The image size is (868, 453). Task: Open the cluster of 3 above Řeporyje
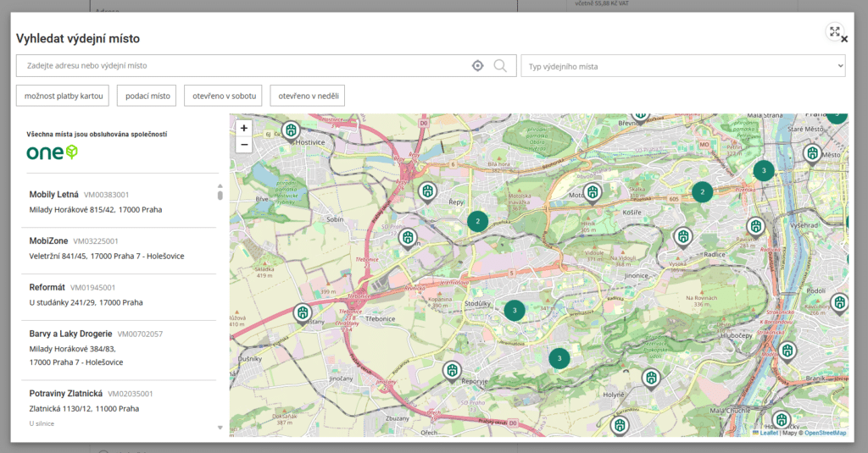(x=559, y=358)
